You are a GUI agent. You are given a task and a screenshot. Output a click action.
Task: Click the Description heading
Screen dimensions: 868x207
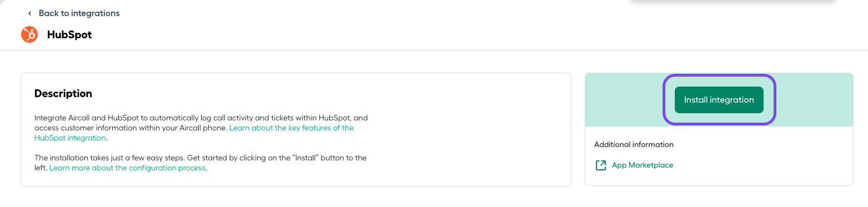[63, 94]
